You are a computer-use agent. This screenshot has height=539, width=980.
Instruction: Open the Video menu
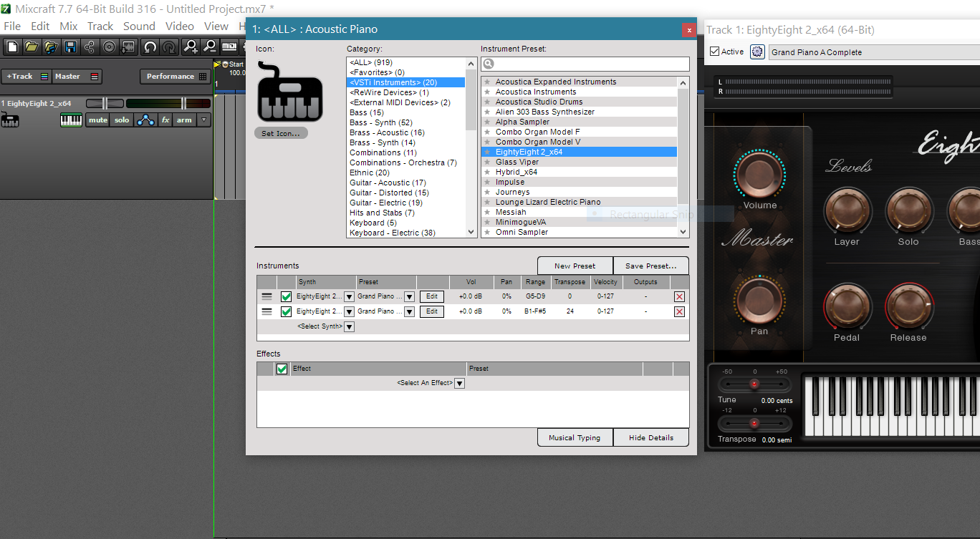tap(180, 26)
